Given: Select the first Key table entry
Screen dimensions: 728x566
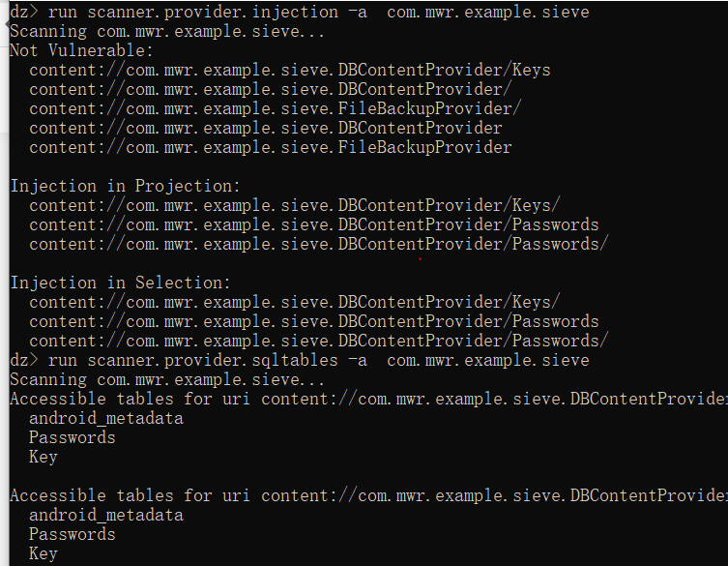Looking at the screenshot, I should (x=44, y=457).
